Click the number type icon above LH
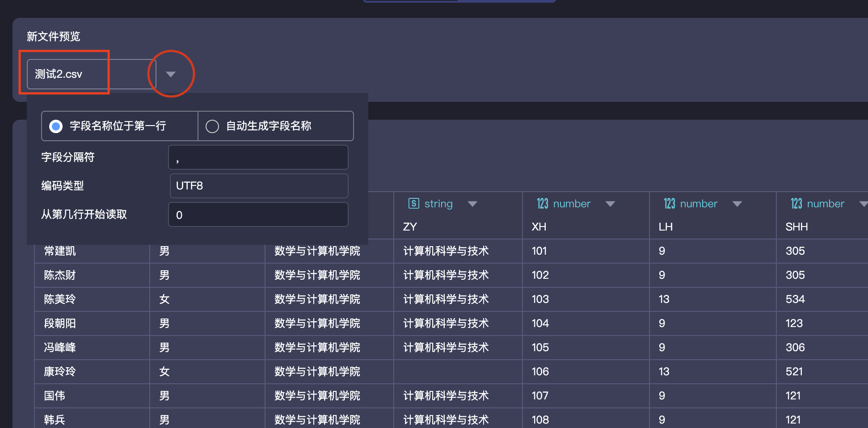868x428 pixels. 670,204
